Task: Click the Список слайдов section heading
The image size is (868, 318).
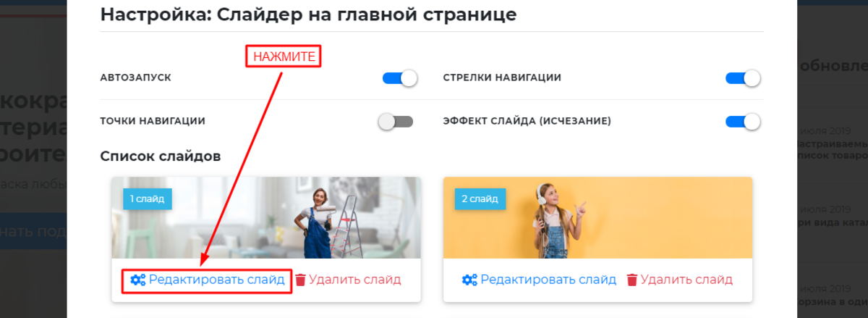Action: pyautogui.click(x=161, y=156)
